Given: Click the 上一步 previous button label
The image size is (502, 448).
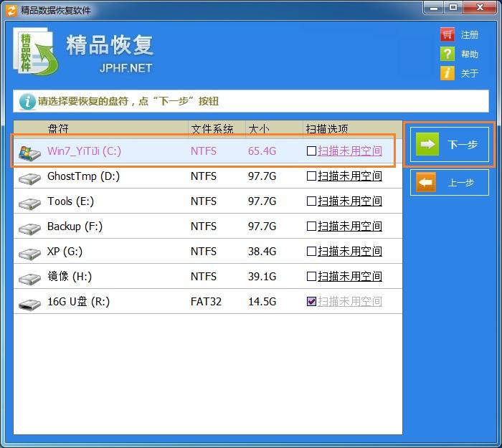Looking at the screenshot, I should (461, 183).
